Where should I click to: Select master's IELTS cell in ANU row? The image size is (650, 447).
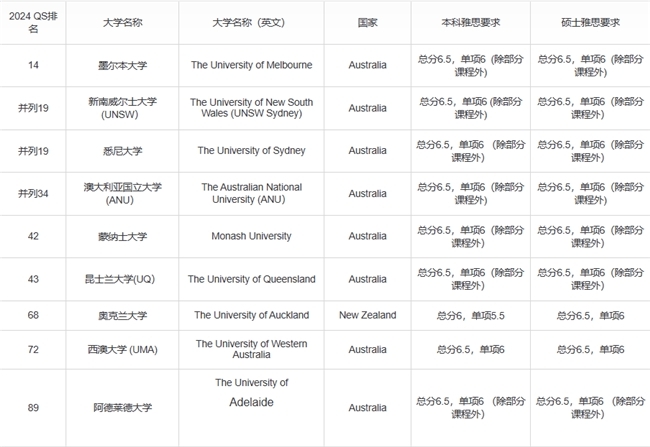click(x=590, y=194)
